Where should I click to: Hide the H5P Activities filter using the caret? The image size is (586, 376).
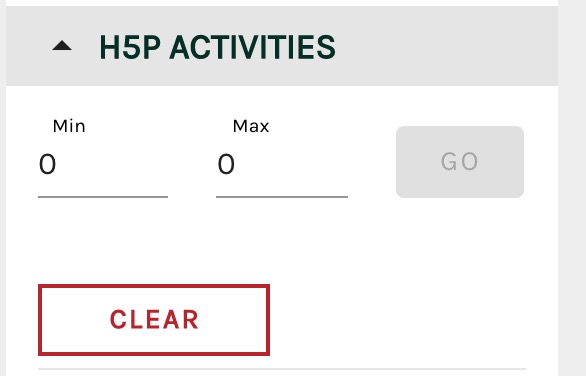[x=62, y=46]
